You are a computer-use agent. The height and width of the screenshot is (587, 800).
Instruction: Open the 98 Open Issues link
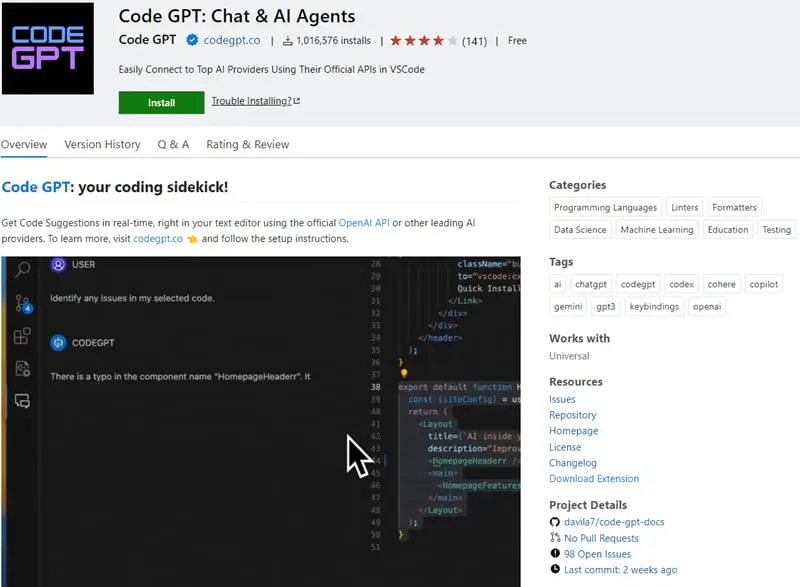[x=597, y=554]
